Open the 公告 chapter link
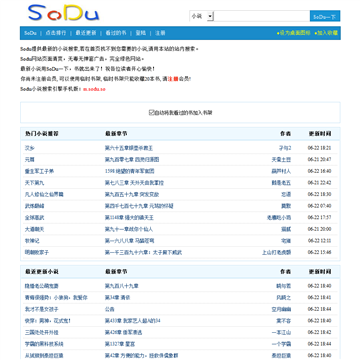Image resolution: width=360 pixels, height=360 pixels. pyautogui.click(x=110, y=309)
